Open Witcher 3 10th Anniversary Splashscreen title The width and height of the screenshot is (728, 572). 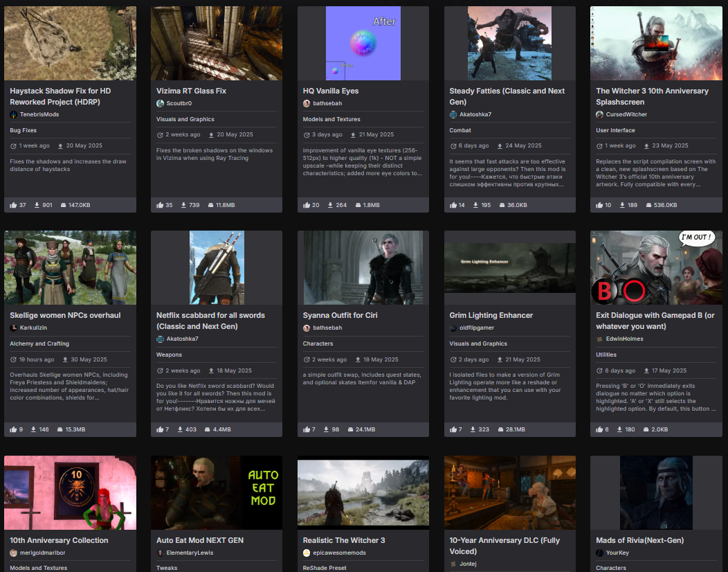coord(653,96)
